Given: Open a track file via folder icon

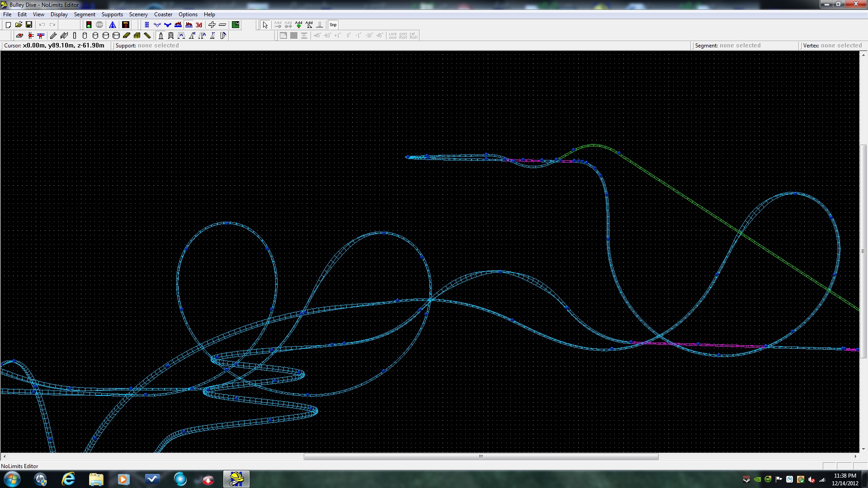Looking at the screenshot, I should coord(19,25).
